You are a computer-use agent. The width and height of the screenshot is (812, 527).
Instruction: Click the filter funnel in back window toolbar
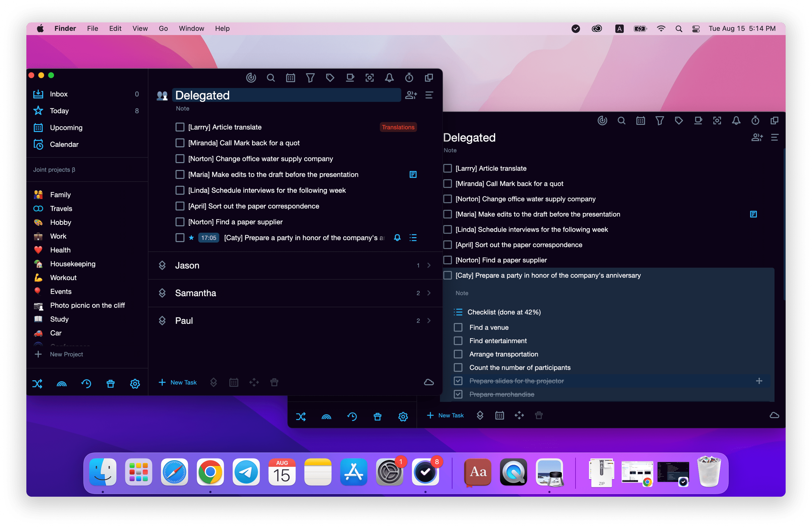tap(660, 120)
